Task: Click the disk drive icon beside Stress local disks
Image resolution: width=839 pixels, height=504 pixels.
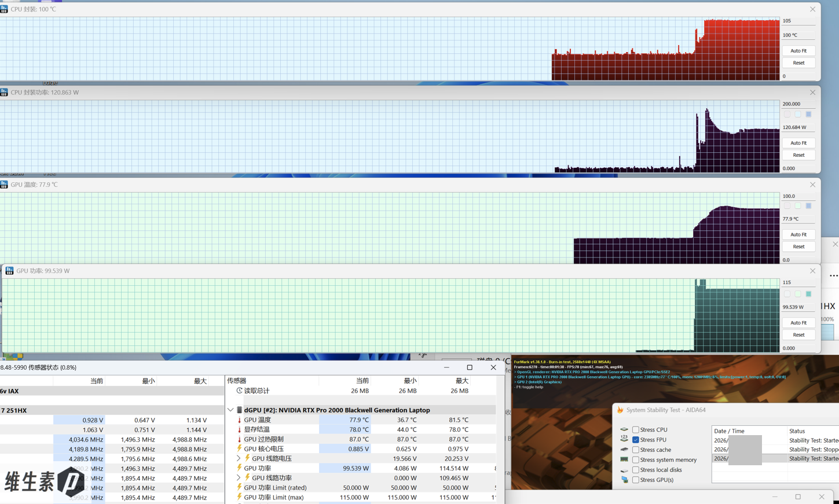Action: 624,470
